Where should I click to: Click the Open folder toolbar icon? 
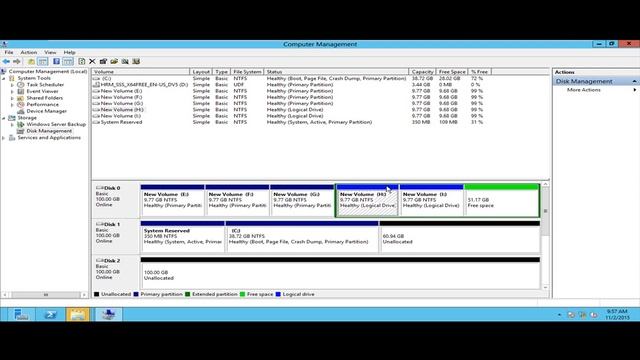(x=114, y=62)
